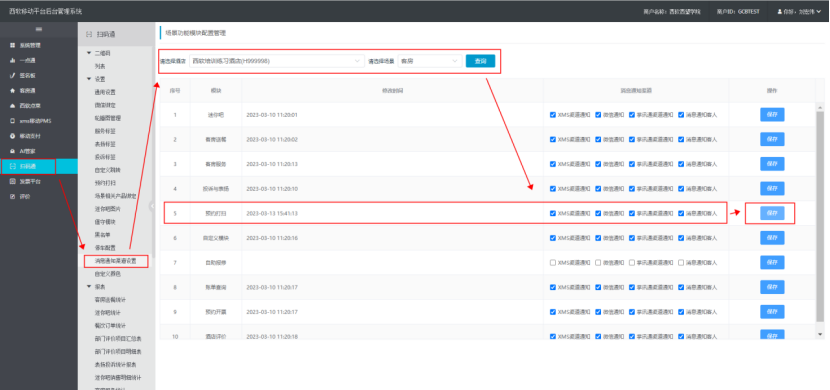Viewport: 830px width, 390px height.
Task: Check XMS渠道通知 in row 7
Action: coord(553,262)
